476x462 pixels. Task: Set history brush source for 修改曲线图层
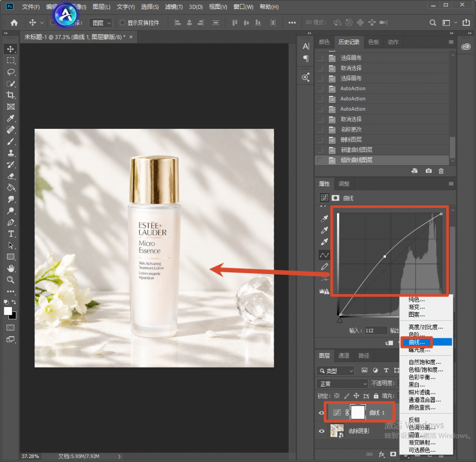[x=320, y=160]
